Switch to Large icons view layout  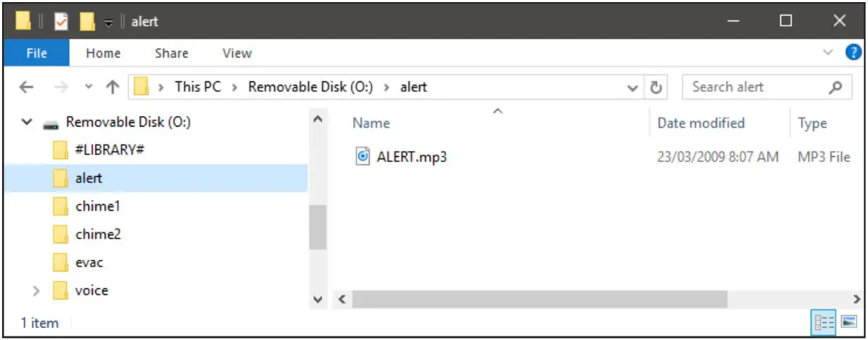coord(848,322)
